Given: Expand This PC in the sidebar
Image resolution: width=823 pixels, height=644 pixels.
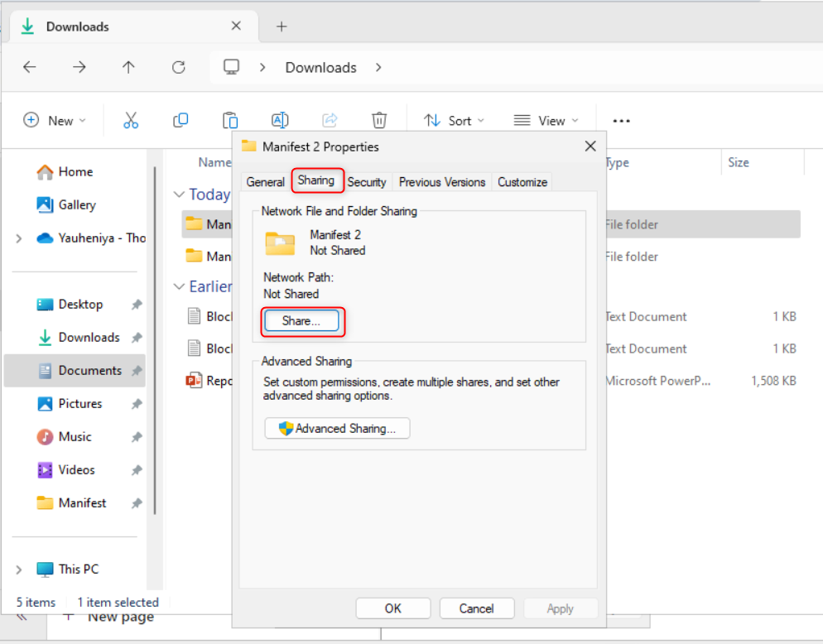Looking at the screenshot, I should point(18,569).
